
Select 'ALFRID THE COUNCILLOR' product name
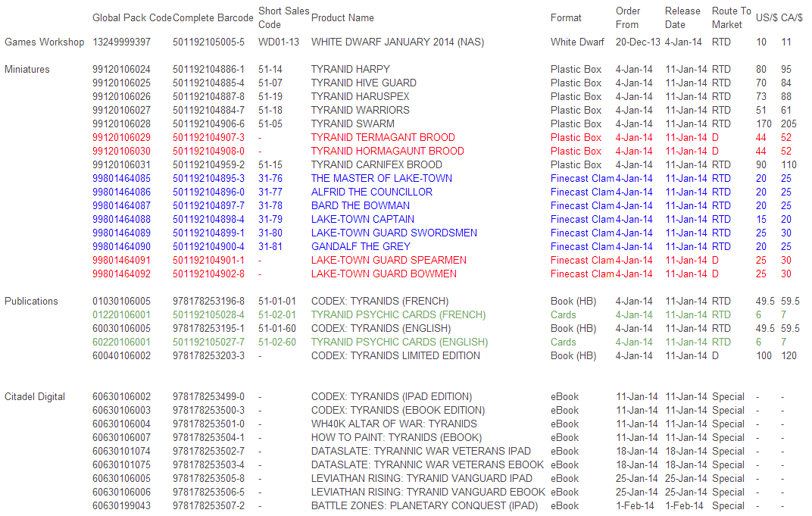(371, 192)
